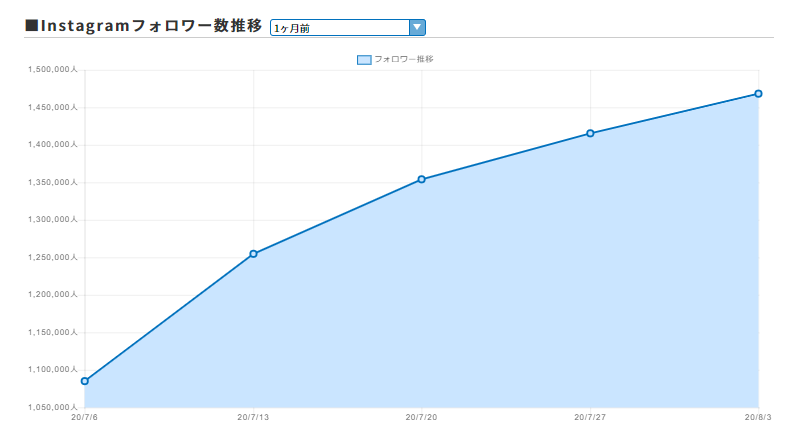Screen dimensions: 795x424
Task: Click the 1,100,000人 axis label
Action: pyautogui.click(x=53, y=370)
